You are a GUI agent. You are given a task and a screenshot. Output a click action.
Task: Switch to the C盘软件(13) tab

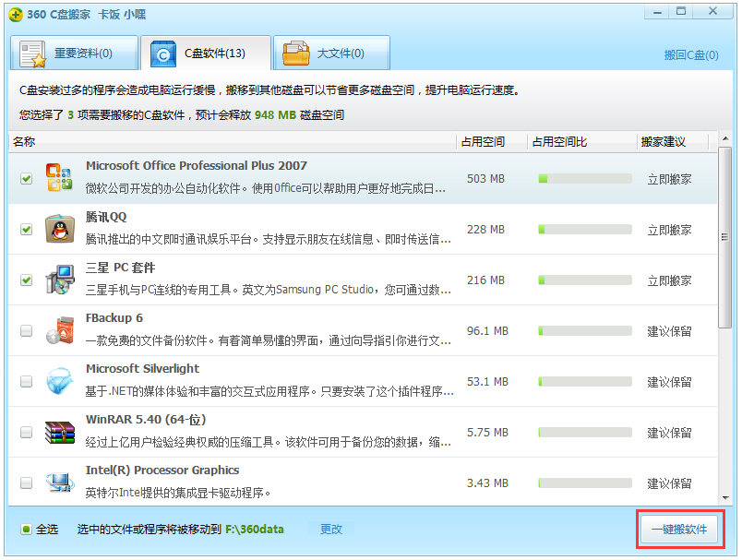[x=206, y=53]
